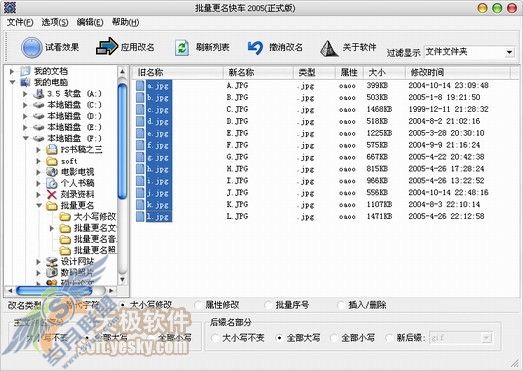The image size is (523, 371).
Task: Choose 全部小写 in 后缀名部分
Action: [x=334, y=338]
